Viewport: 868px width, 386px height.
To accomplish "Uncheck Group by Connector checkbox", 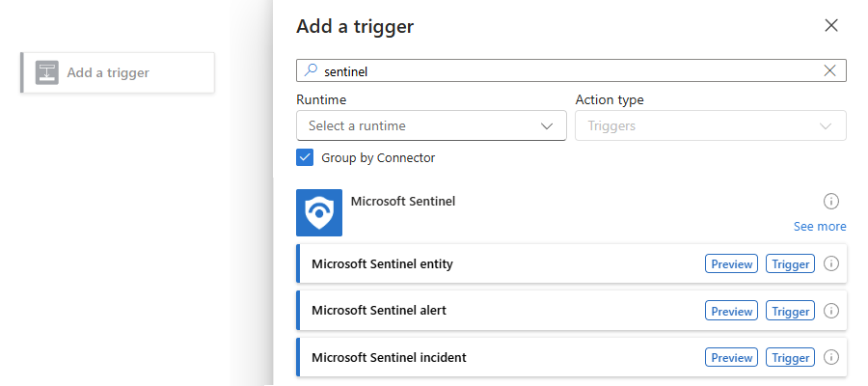I will (305, 158).
